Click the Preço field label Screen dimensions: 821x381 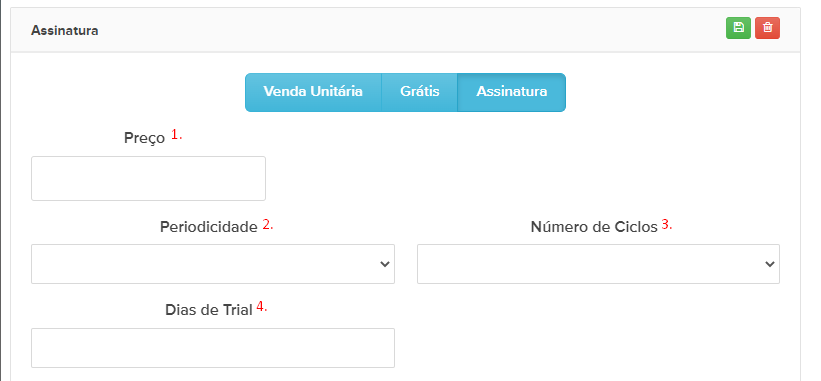145,139
